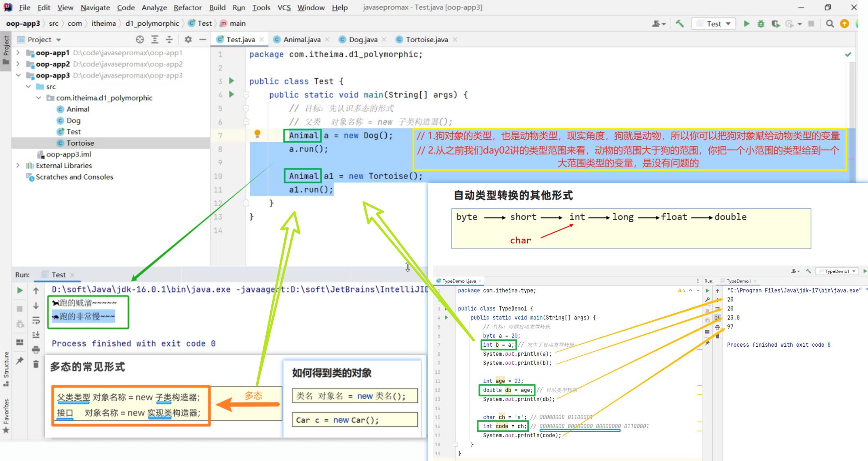Click the main breadcrumb in navigation bar

tap(237, 23)
